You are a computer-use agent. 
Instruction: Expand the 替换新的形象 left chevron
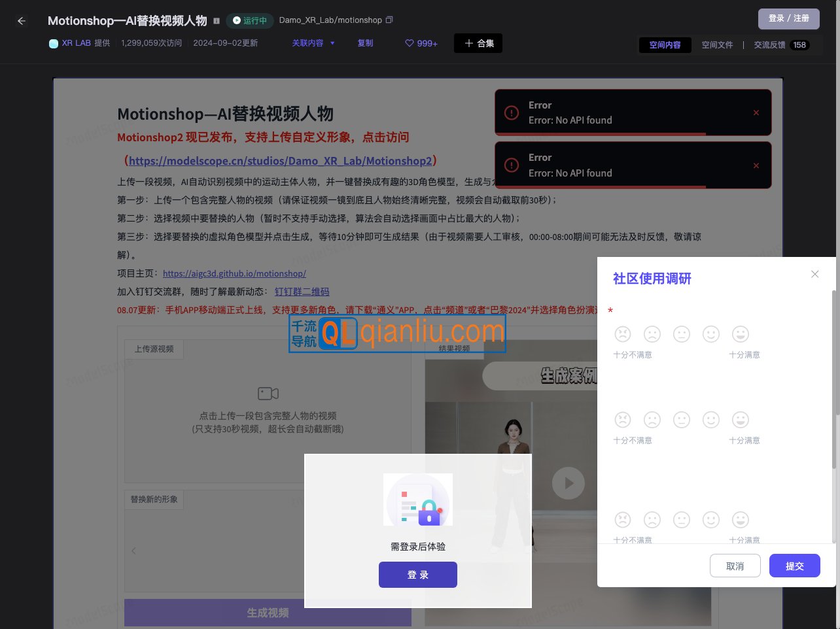point(133,550)
